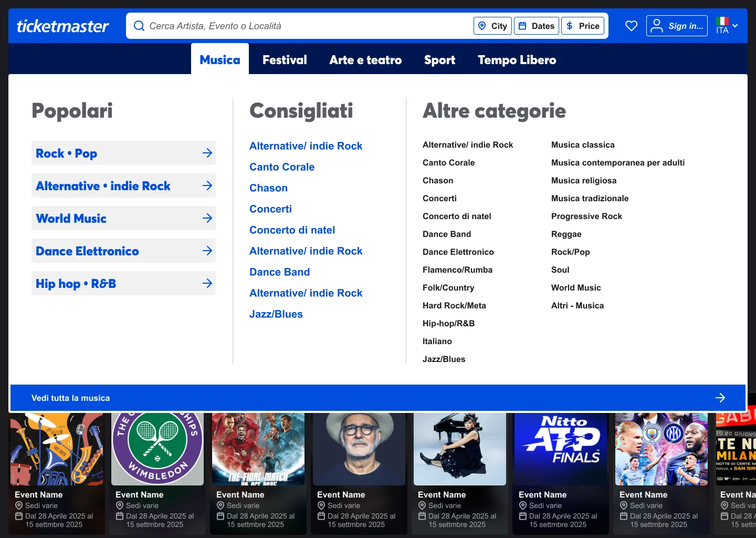The height and width of the screenshot is (538, 756).
Task: Click Flamenco/Rumba in Altre categorie
Action: point(457,270)
